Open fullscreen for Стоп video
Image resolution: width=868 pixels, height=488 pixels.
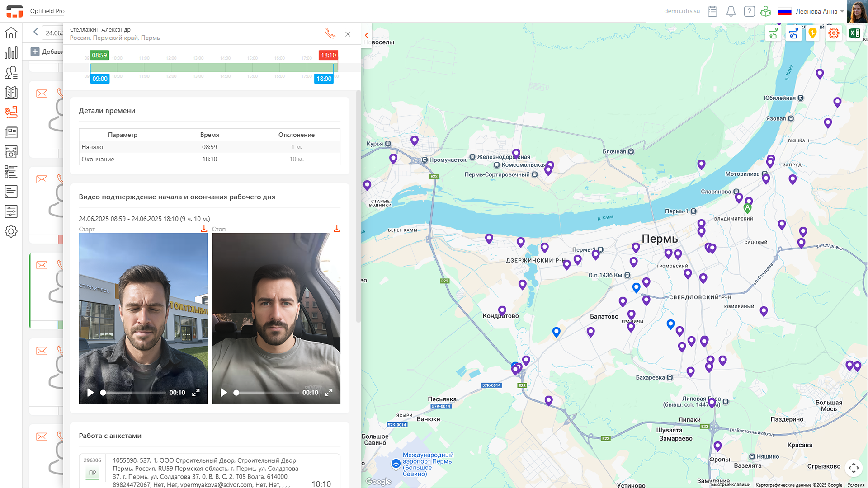[329, 393]
